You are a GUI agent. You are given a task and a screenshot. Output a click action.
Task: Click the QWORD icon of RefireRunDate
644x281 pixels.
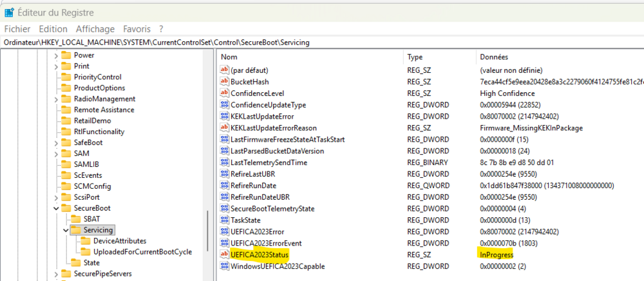224,185
